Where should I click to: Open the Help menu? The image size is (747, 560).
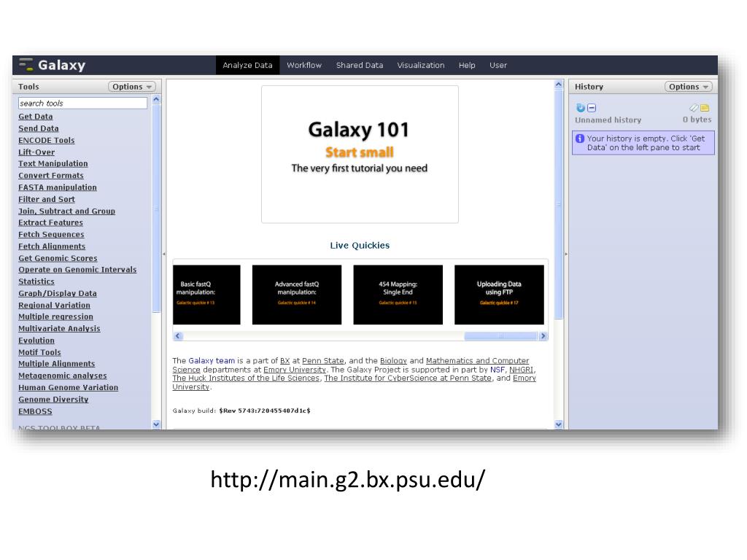pyautogui.click(x=467, y=65)
